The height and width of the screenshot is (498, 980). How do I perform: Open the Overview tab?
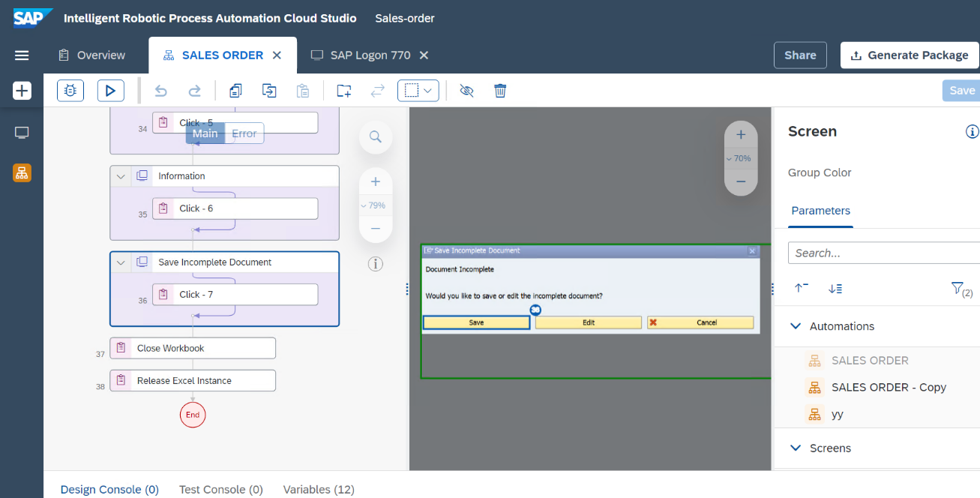(91, 55)
